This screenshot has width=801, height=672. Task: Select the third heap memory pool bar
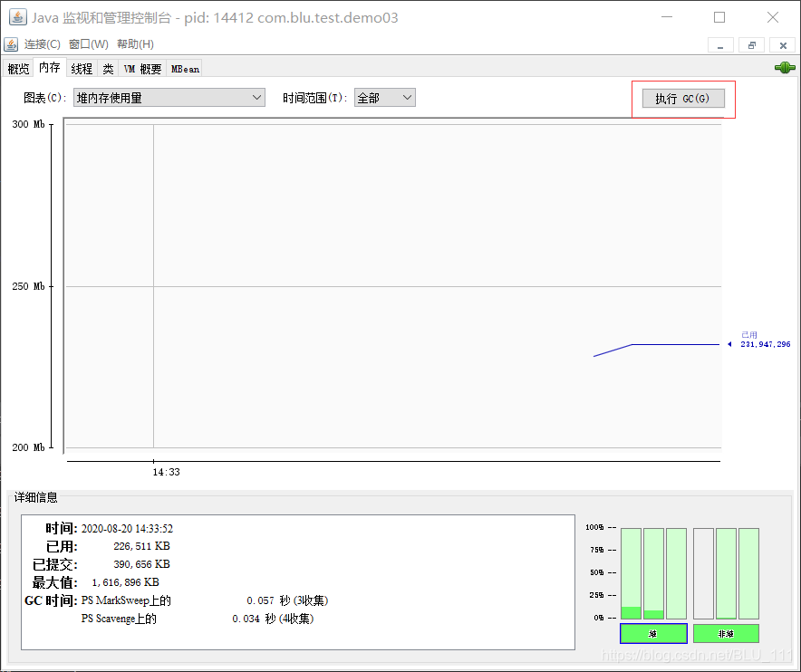pyautogui.click(x=676, y=573)
